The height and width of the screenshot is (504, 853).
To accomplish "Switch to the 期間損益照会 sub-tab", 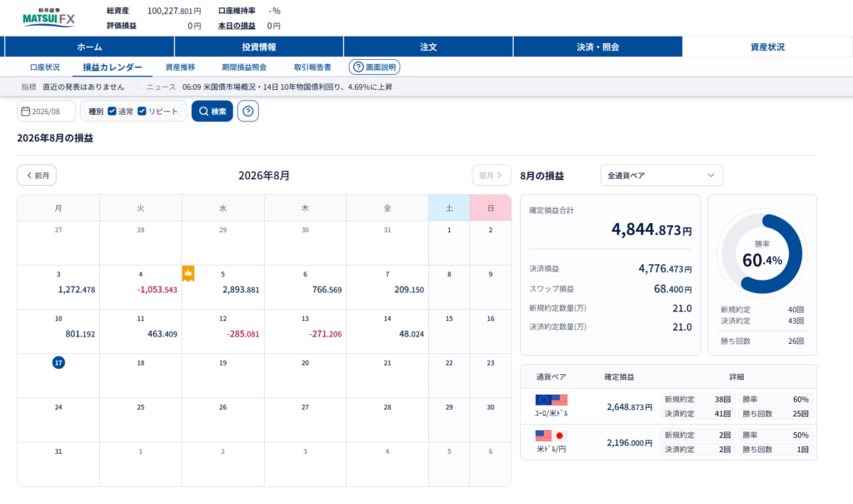I will pyautogui.click(x=244, y=67).
